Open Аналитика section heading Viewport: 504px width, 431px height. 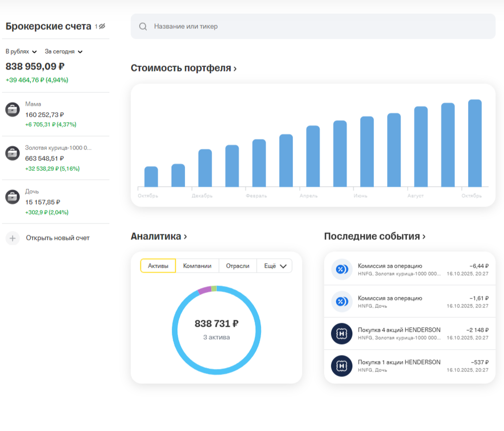(158, 236)
